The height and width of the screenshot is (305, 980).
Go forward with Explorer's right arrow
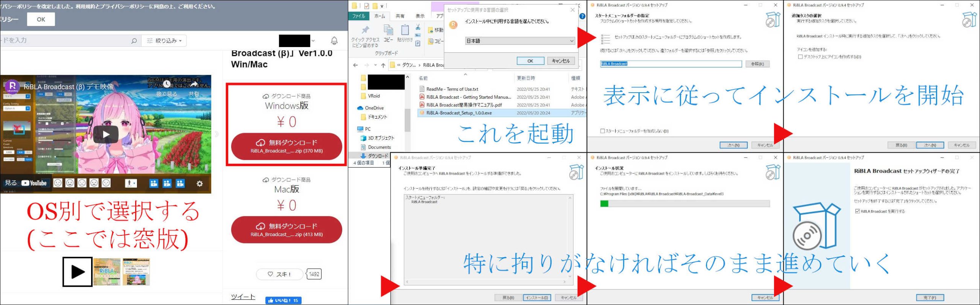tap(367, 65)
